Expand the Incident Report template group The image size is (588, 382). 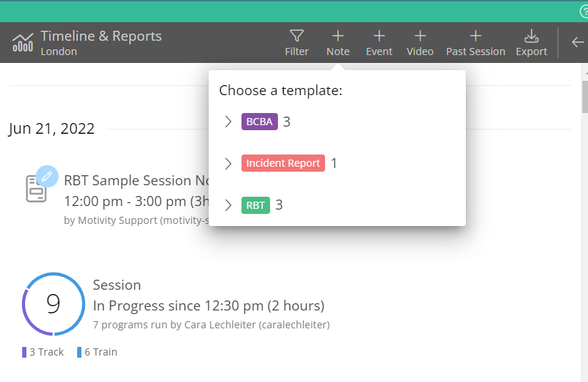[x=229, y=163]
